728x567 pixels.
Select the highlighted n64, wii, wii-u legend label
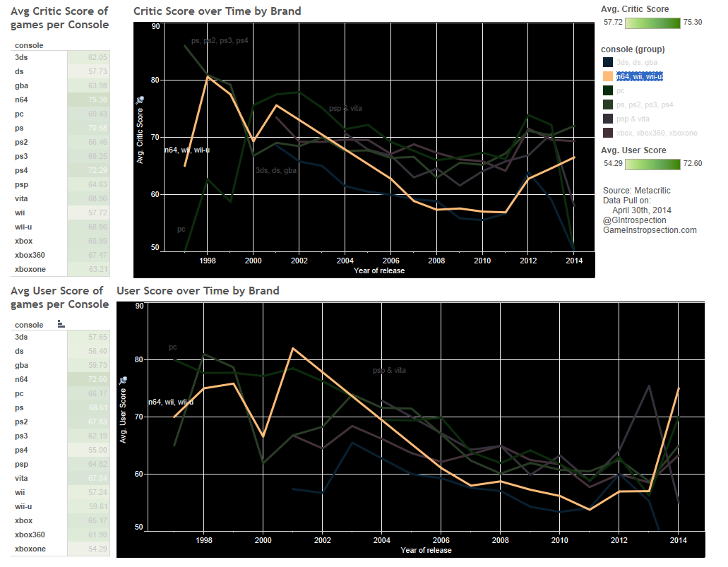pyautogui.click(x=639, y=76)
